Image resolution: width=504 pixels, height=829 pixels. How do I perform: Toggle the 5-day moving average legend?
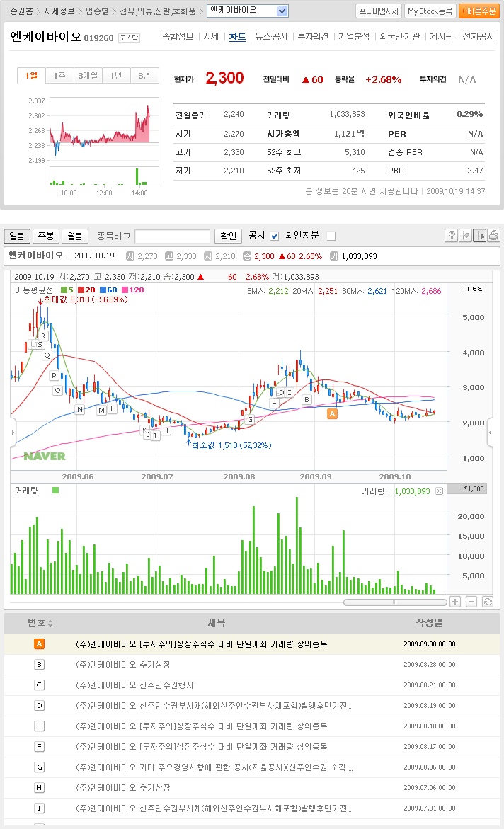[x=67, y=290]
